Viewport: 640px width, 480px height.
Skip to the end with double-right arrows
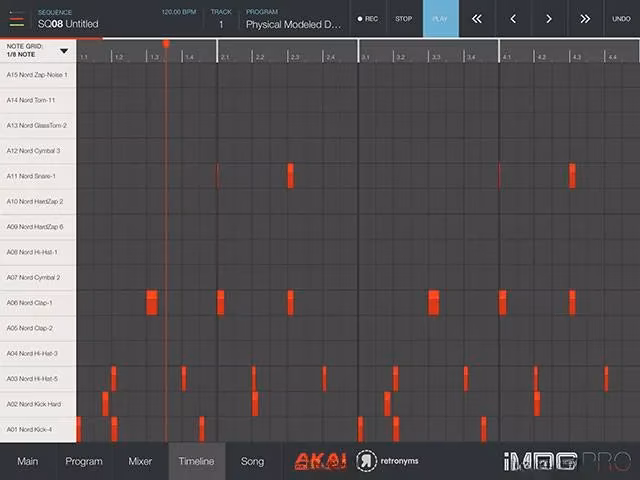pyautogui.click(x=585, y=19)
